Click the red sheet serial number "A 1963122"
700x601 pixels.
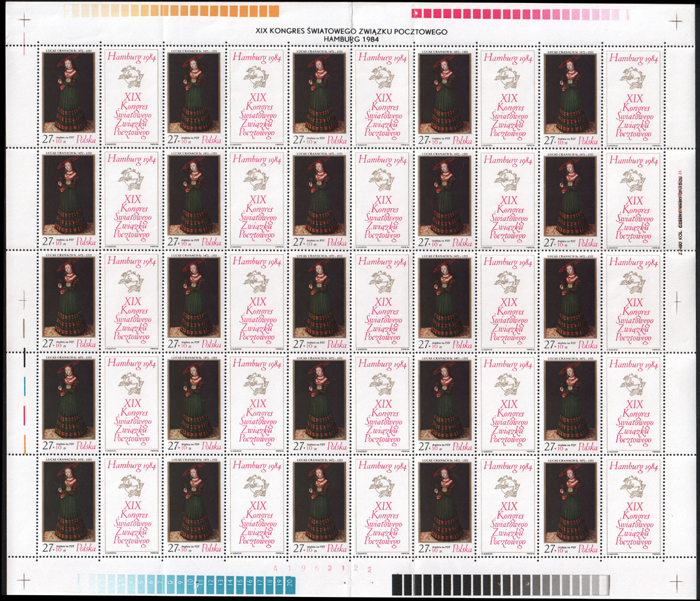click(323, 568)
